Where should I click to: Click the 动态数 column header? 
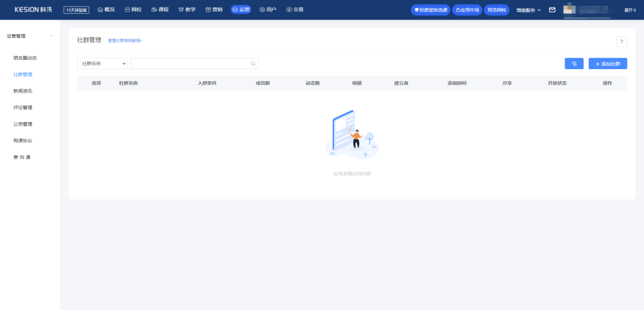pyautogui.click(x=313, y=83)
